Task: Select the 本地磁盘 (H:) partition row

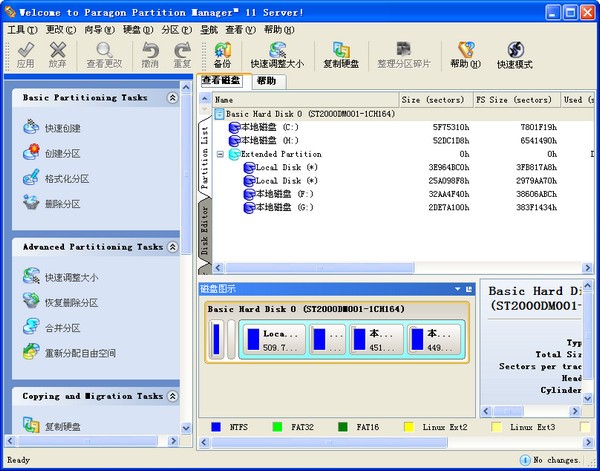Action: coord(403,140)
